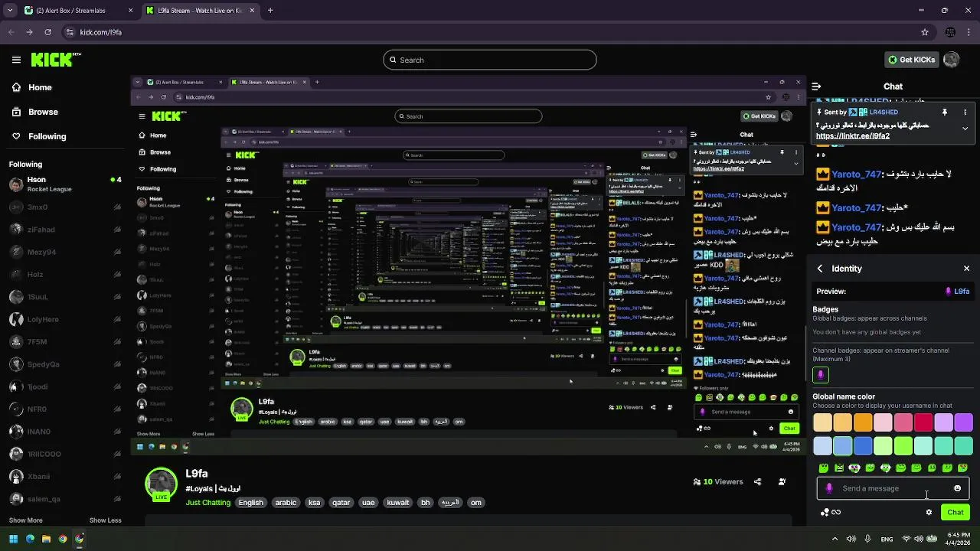This screenshot has width=980, height=551.
Task: Expand the pinned message chevron
Action: coord(965,129)
